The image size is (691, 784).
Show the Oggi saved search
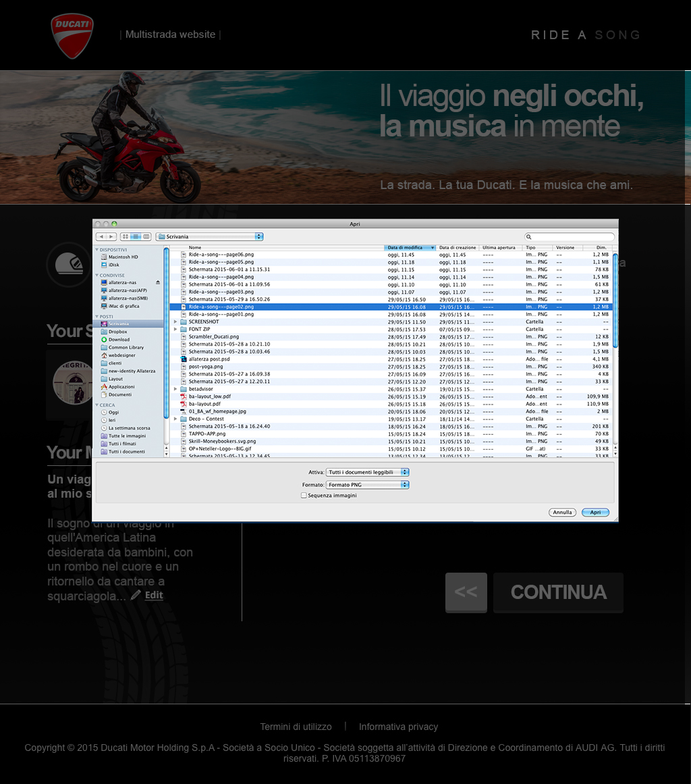tap(113, 413)
